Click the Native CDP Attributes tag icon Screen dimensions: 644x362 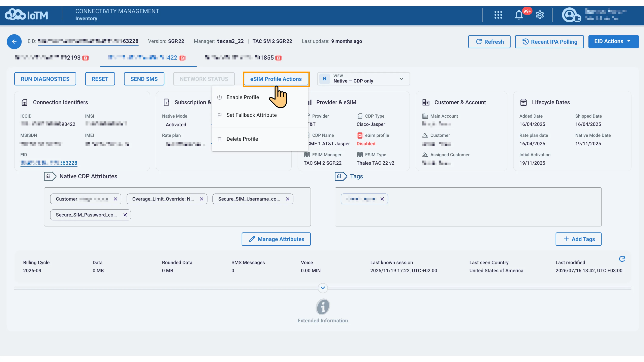click(50, 176)
